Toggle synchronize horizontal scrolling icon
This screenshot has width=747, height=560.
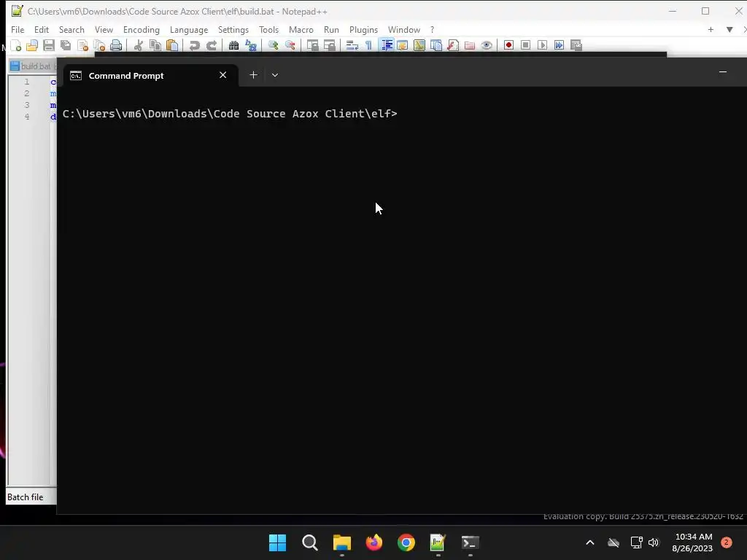(330, 45)
